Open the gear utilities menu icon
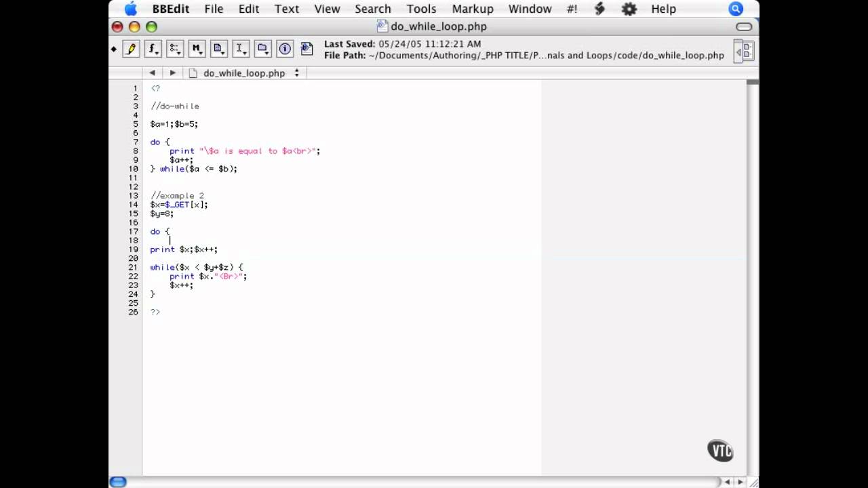 click(x=629, y=9)
